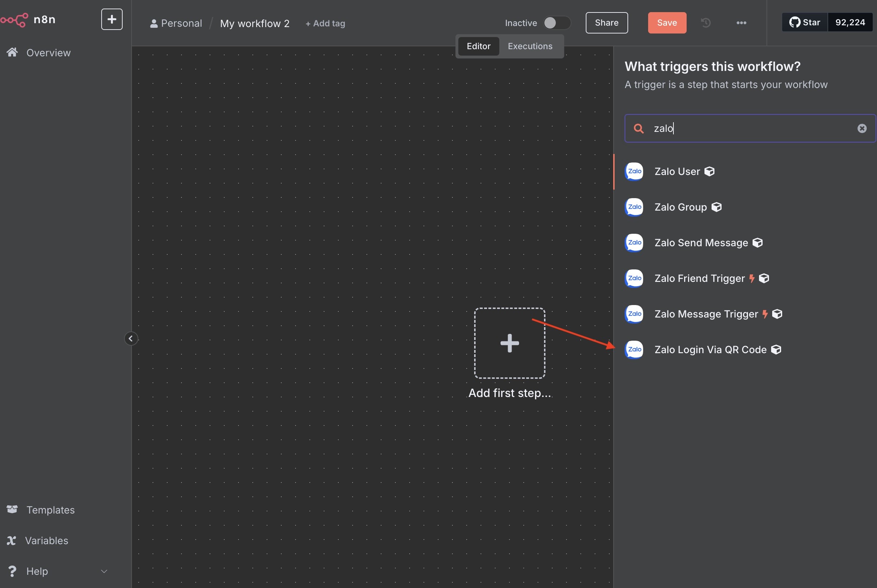Click the cube icon next to Zalo Message Trigger

pos(777,314)
